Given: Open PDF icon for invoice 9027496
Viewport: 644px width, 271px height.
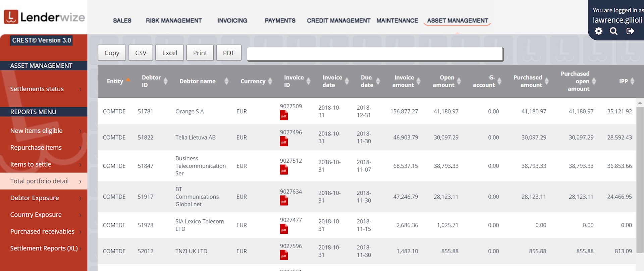Looking at the screenshot, I should (x=284, y=141).
